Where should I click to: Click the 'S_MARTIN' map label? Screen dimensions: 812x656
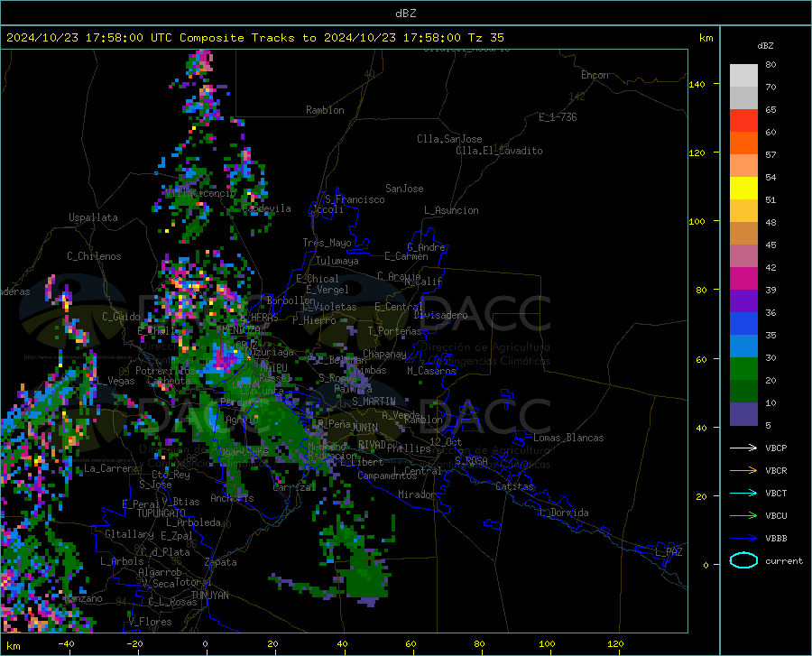click(x=374, y=402)
